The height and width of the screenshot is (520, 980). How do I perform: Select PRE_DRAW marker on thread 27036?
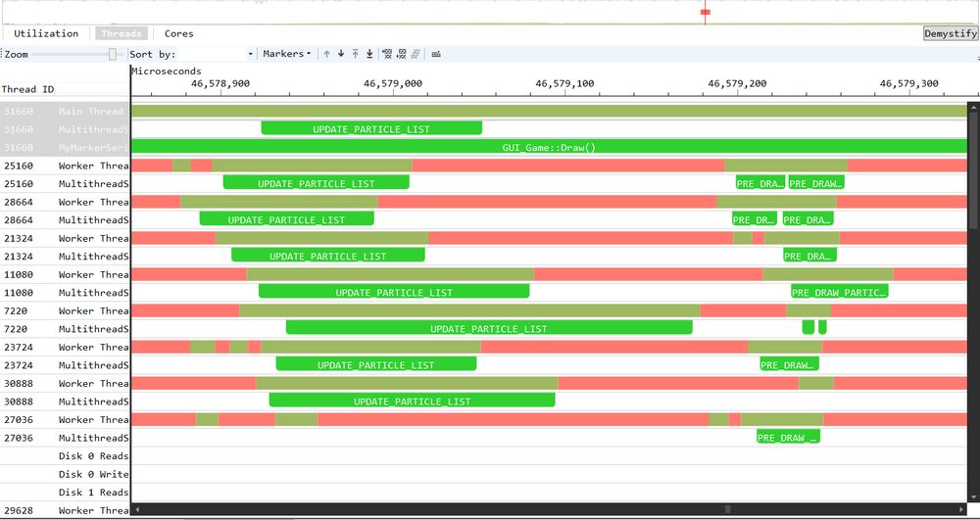[788, 438]
